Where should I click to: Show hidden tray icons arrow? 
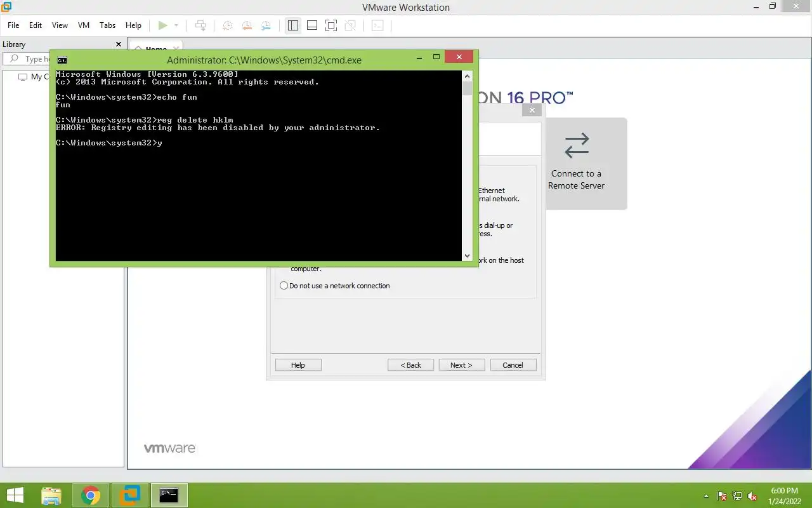tap(706, 496)
